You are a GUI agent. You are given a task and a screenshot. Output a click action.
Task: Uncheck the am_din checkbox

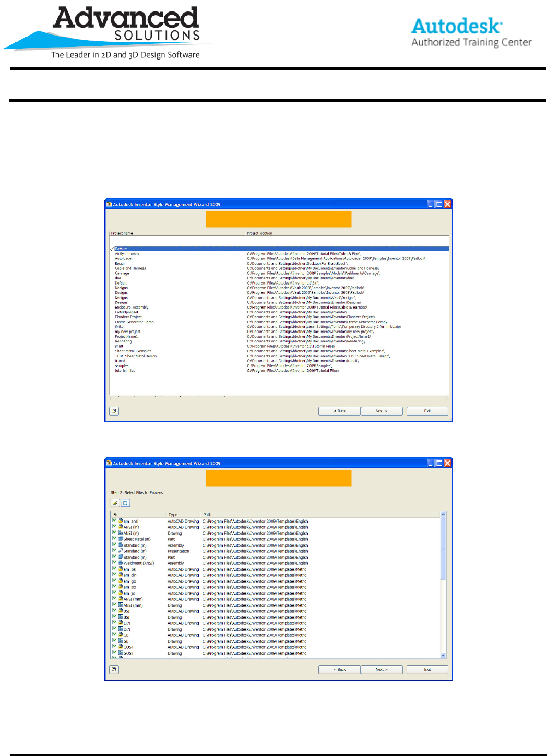coord(115,575)
